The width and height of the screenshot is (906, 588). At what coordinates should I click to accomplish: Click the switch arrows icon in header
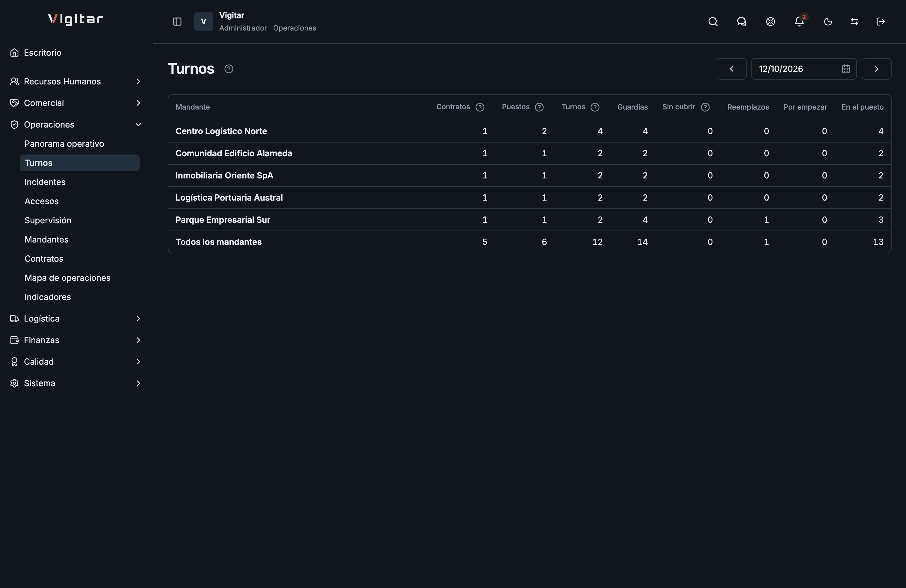pos(854,22)
